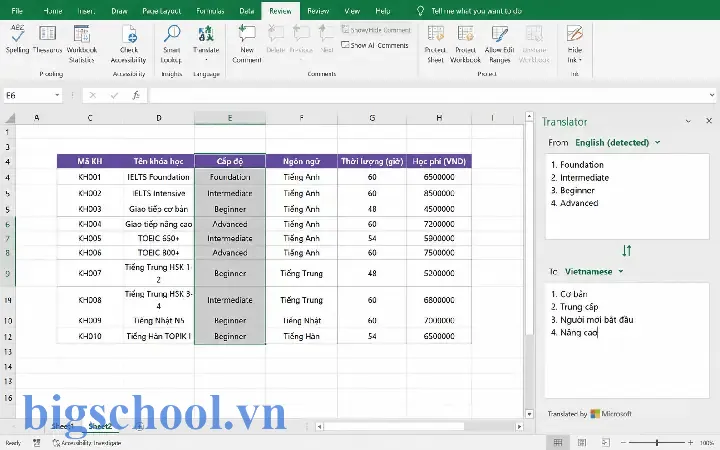Select cell containing KH001
This screenshot has height=450, width=720.
coord(90,177)
